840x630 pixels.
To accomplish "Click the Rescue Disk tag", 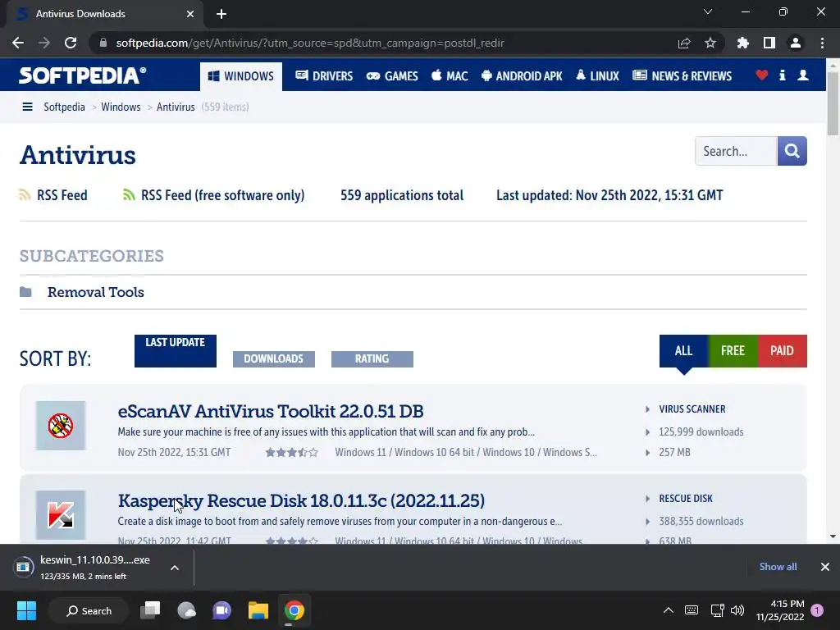I will pyautogui.click(x=686, y=499).
